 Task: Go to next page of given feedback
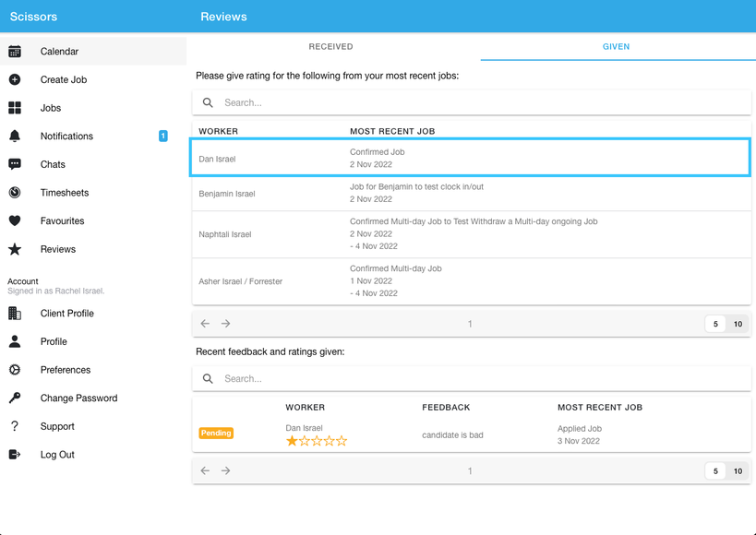click(x=225, y=470)
